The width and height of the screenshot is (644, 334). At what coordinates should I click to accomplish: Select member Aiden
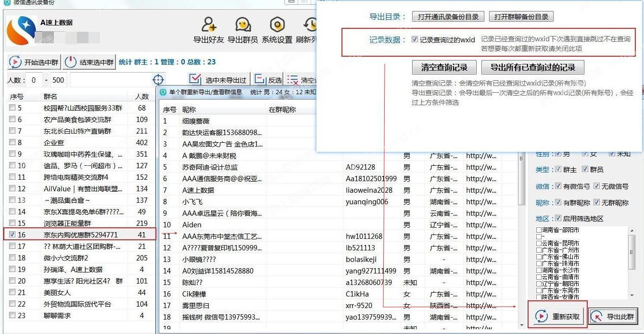coord(192,225)
